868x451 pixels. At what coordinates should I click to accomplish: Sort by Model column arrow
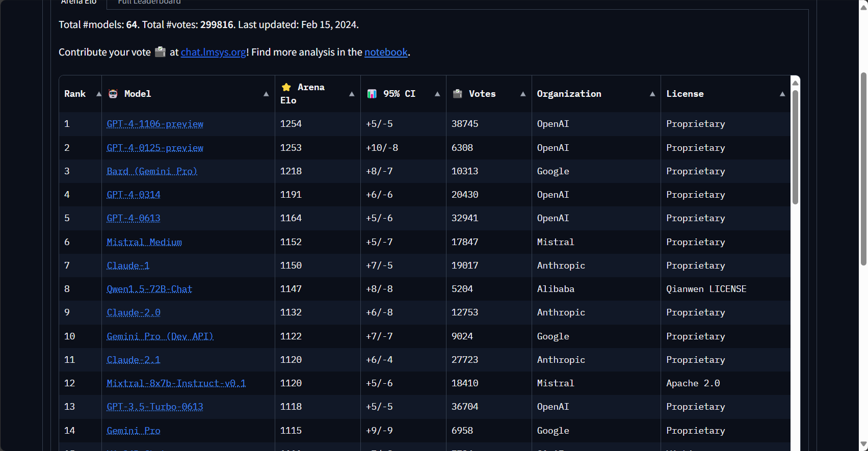266,94
